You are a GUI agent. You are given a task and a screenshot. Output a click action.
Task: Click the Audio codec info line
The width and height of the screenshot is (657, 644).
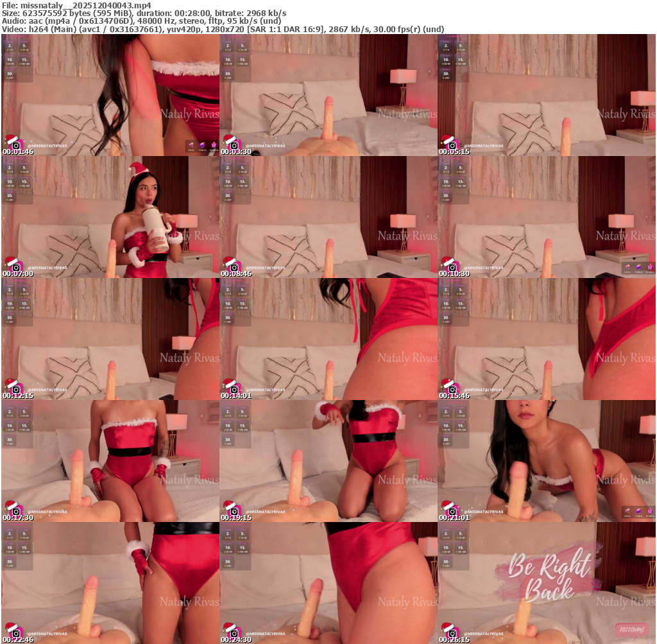coord(141,21)
